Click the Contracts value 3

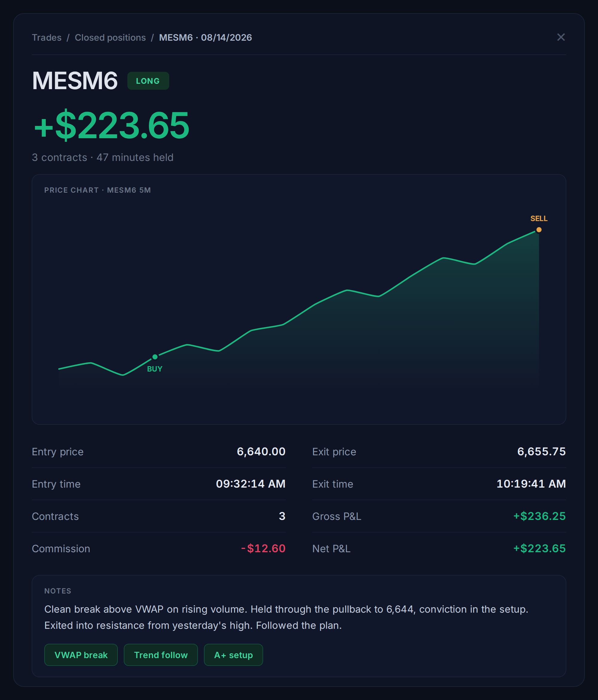(x=282, y=516)
